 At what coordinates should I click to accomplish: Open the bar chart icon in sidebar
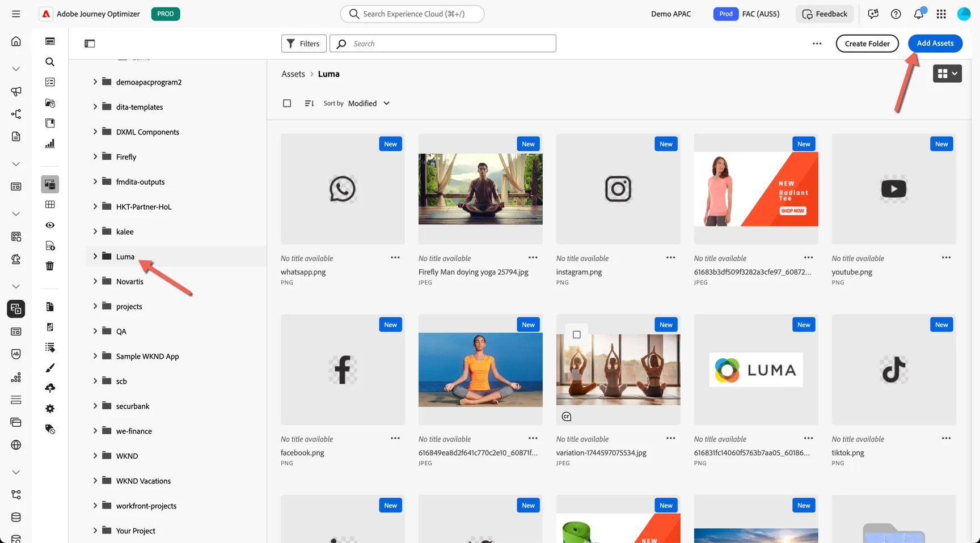click(x=50, y=143)
